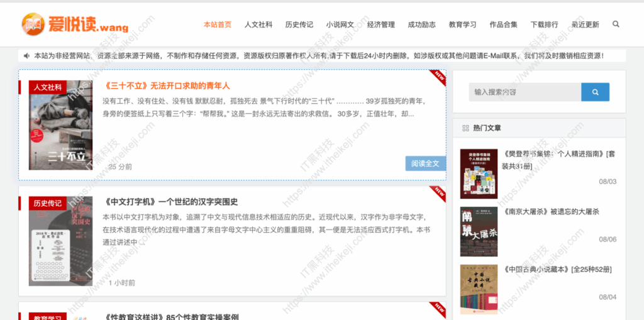Open the 历史传记 nav item
644x320 pixels.
(299, 25)
